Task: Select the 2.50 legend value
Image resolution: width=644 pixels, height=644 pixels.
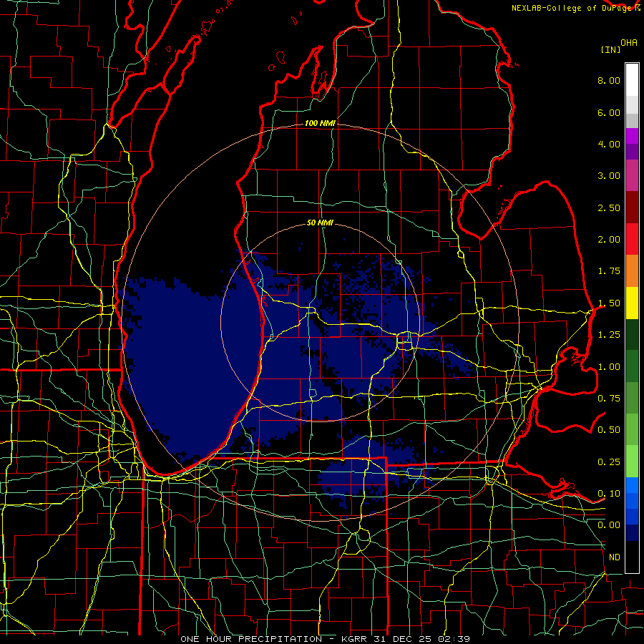Action: click(609, 208)
